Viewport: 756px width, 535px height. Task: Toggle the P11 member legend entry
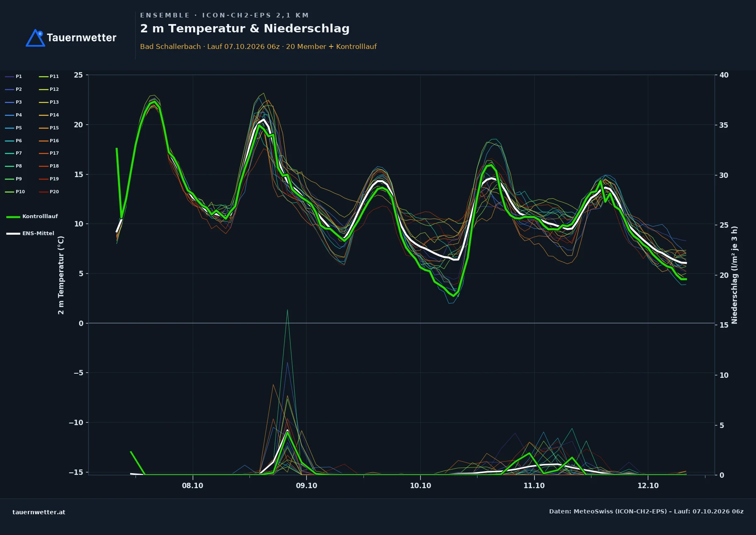[x=49, y=76]
